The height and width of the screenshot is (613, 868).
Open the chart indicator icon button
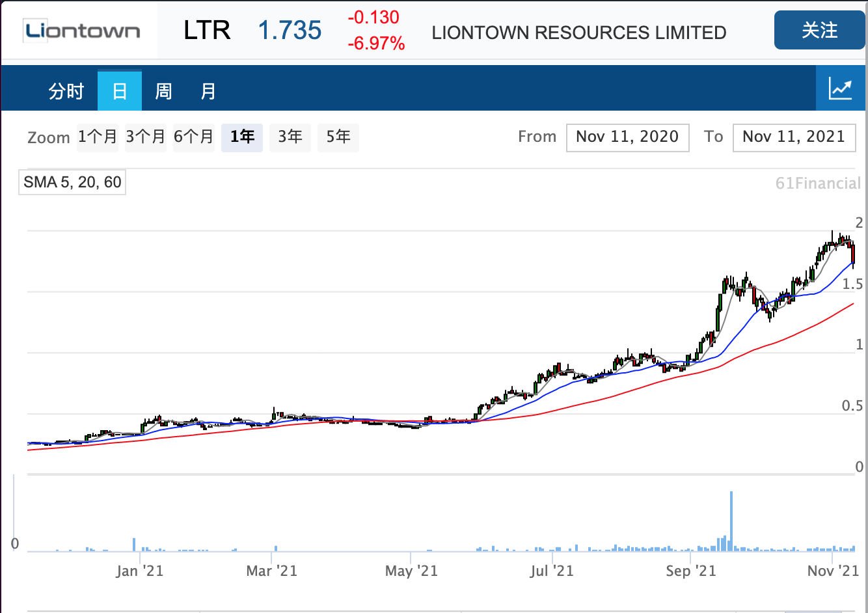pyautogui.click(x=840, y=88)
